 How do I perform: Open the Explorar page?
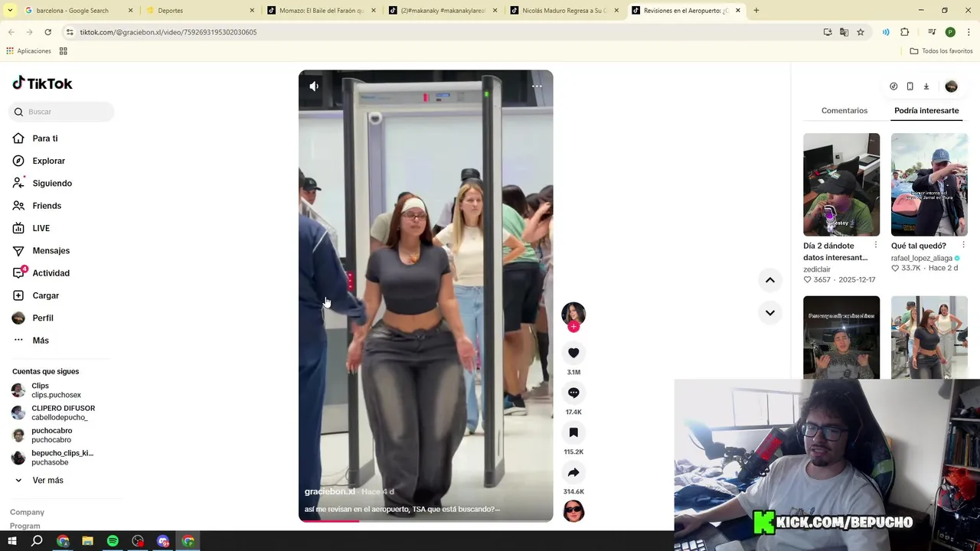(x=39, y=161)
